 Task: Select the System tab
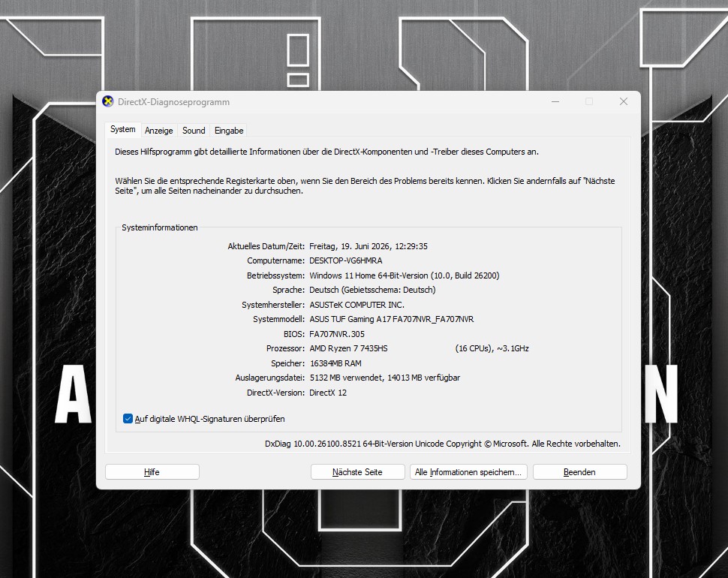point(123,130)
